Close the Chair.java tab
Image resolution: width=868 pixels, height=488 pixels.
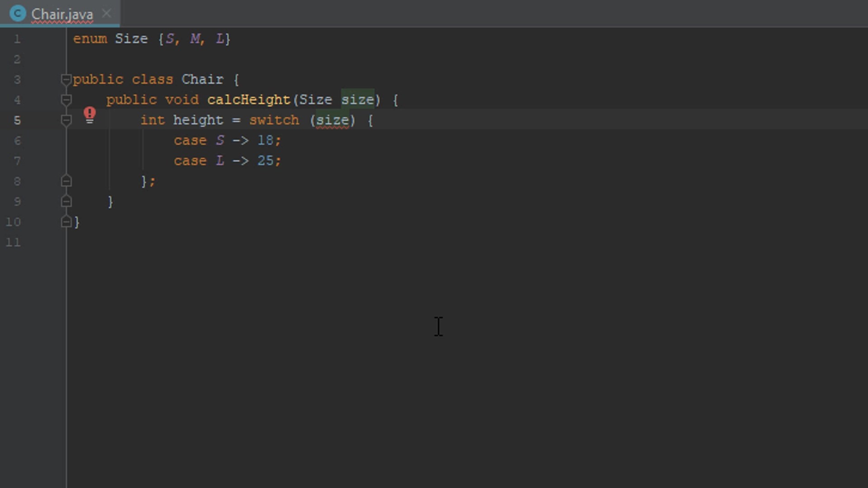pyautogui.click(x=106, y=14)
